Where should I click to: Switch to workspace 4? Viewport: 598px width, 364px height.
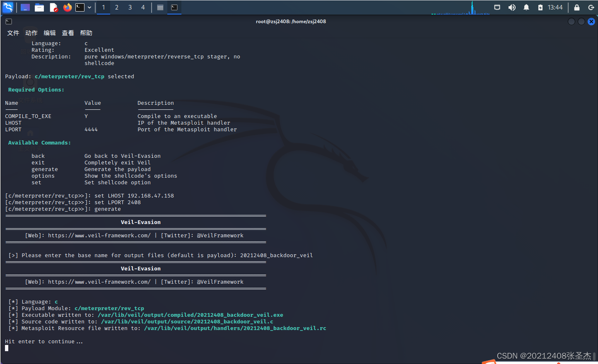143,7
